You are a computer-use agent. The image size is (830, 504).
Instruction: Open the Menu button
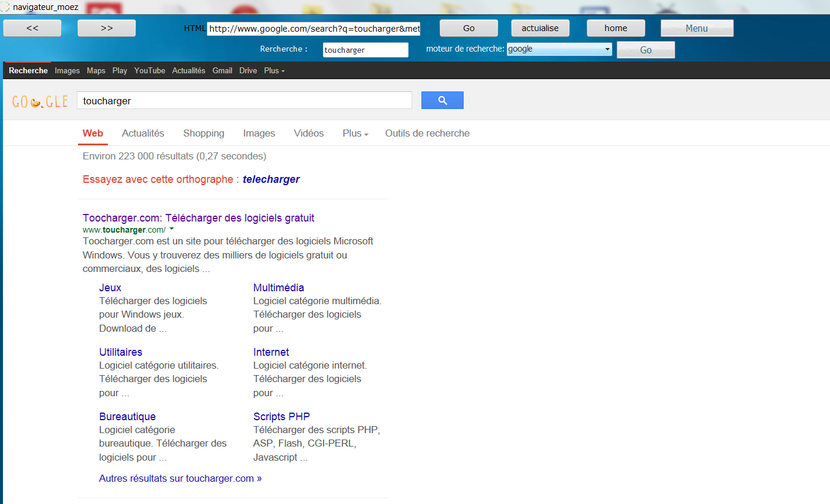(696, 28)
